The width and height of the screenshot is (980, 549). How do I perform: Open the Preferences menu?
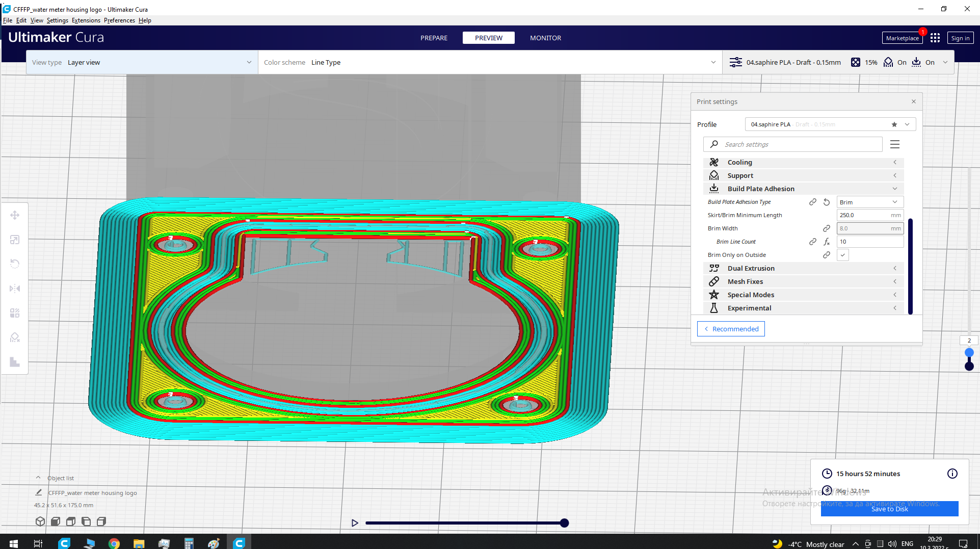[119, 20]
